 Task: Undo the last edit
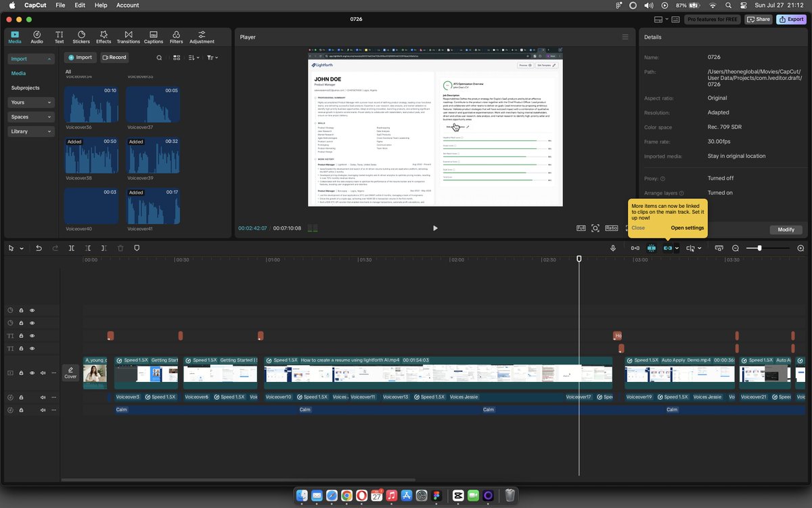pyautogui.click(x=39, y=249)
